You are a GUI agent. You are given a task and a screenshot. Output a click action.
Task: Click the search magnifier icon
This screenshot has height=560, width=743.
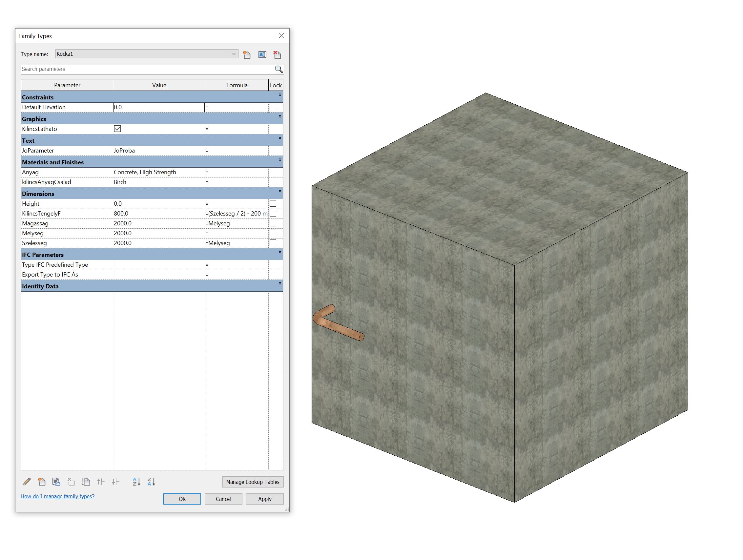(x=279, y=69)
